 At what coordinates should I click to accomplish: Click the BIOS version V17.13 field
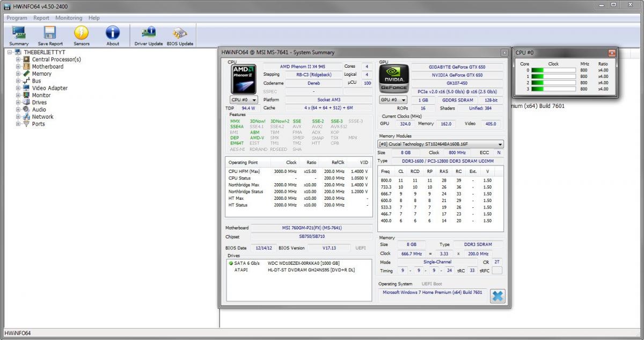(x=329, y=248)
